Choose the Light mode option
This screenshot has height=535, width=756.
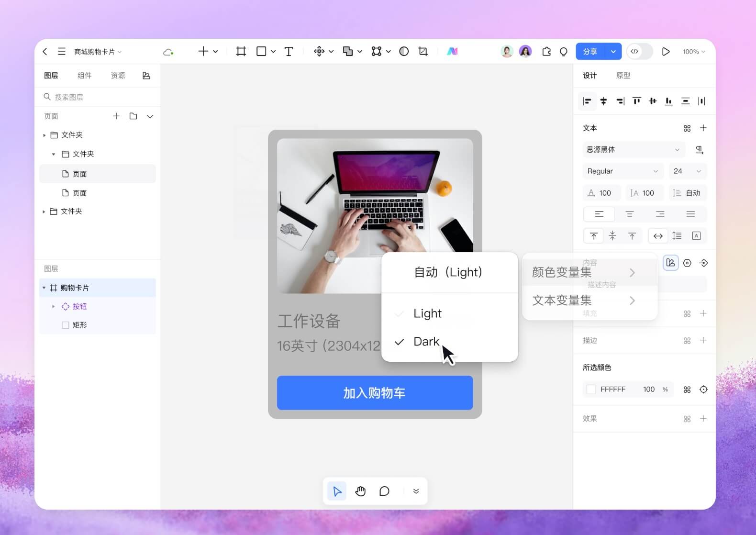click(x=450, y=313)
